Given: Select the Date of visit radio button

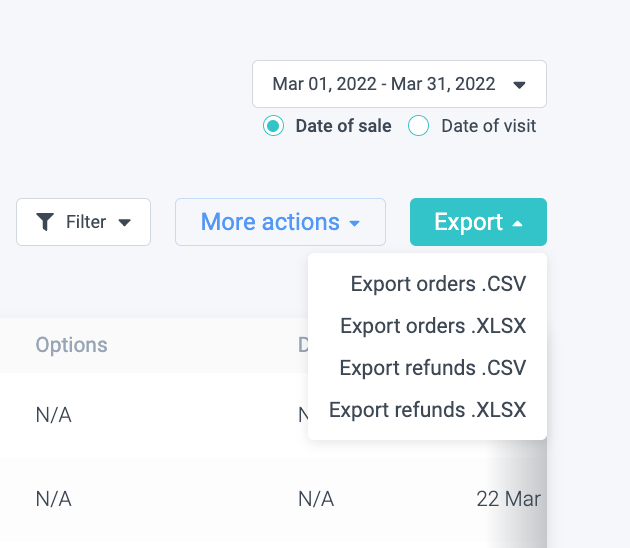Looking at the screenshot, I should [419, 126].
